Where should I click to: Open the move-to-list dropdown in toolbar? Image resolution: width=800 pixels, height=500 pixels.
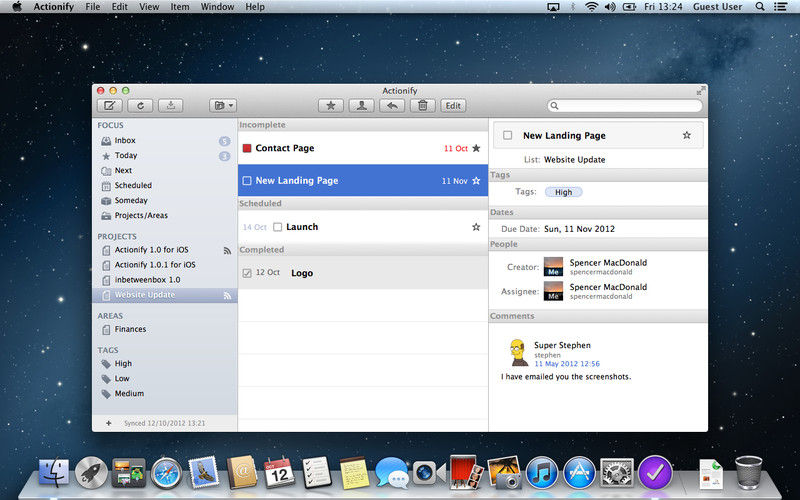[223, 106]
